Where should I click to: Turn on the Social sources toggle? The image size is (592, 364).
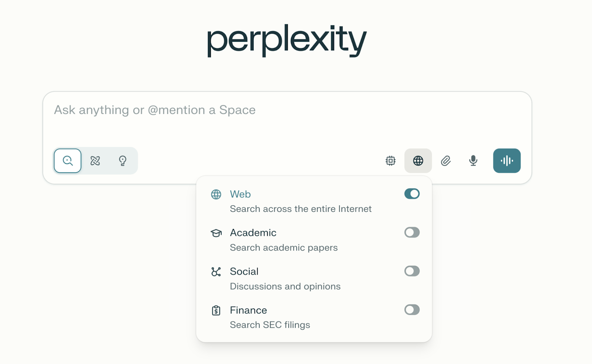[x=412, y=271]
